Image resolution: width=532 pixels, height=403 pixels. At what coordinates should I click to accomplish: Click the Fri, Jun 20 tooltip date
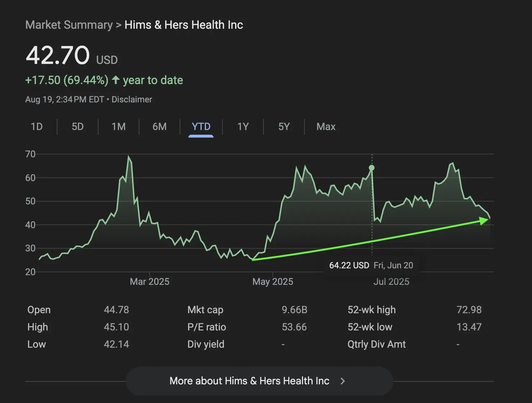pos(393,265)
